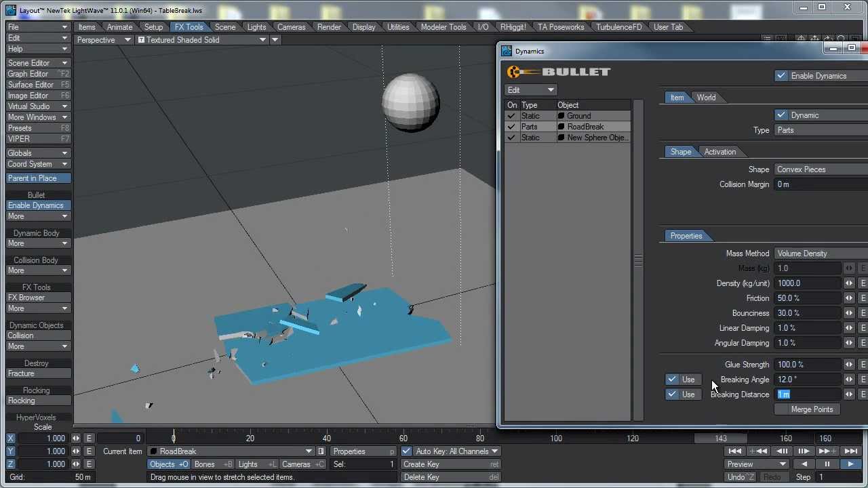The width and height of the screenshot is (868, 488).
Task: Open the Edit dropdown in Dynamics
Action: [x=530, y=90]
